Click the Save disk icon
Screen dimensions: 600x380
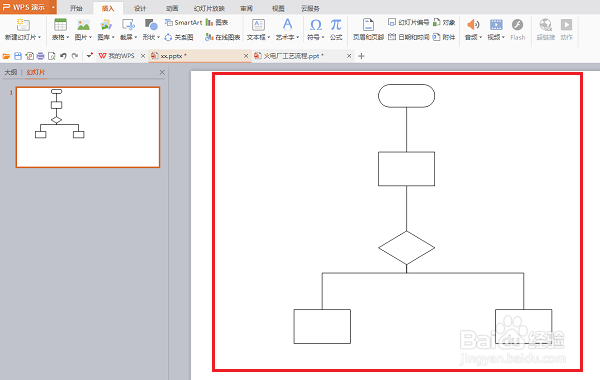click(x=18, y=56)
